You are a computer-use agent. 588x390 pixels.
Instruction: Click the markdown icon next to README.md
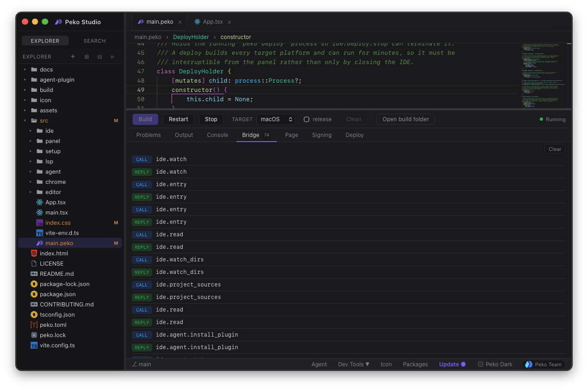coord(34,274)
